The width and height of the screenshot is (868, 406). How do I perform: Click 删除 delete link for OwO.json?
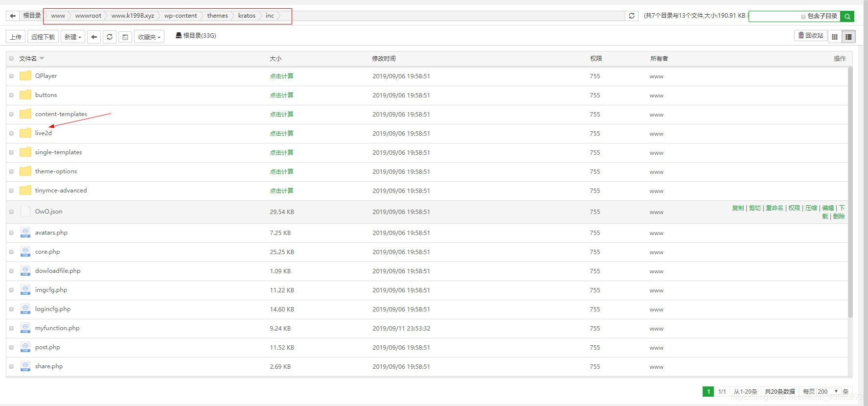click(839, 216)
